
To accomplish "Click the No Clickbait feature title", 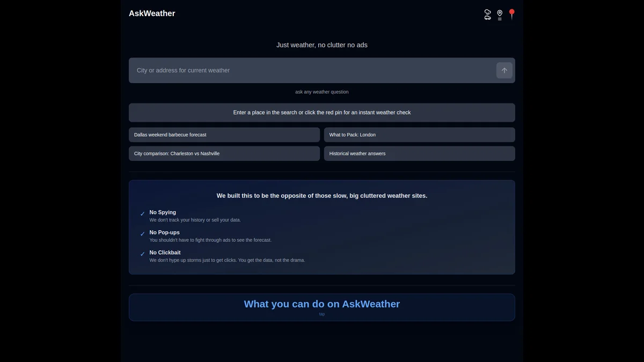I will tap(165, 253).
